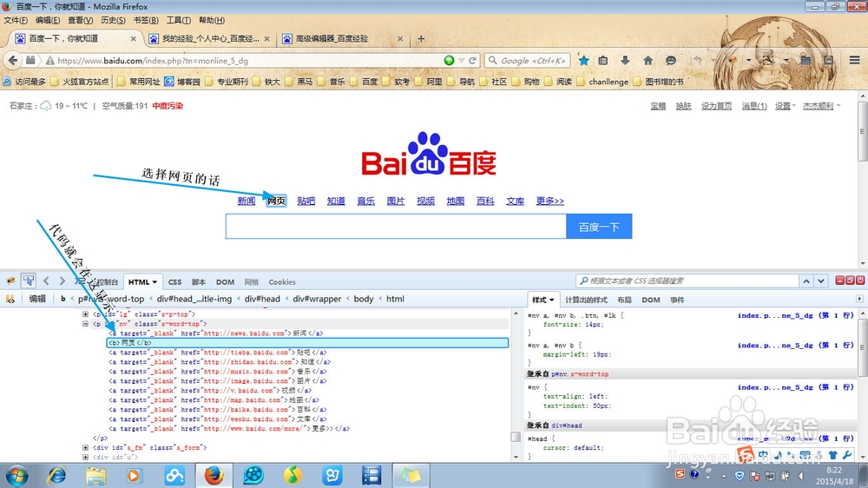Switch to 事件 side panel tab
The width and height of the screenshot is (868, 488).
click(x=677, y=300)
